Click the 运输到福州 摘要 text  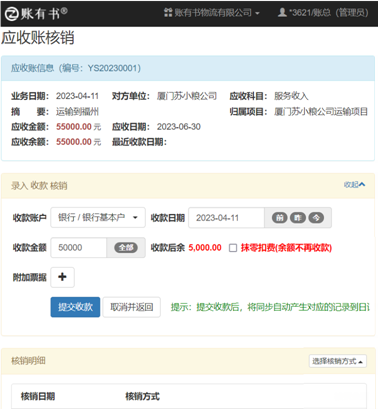[x=77, y=111]
